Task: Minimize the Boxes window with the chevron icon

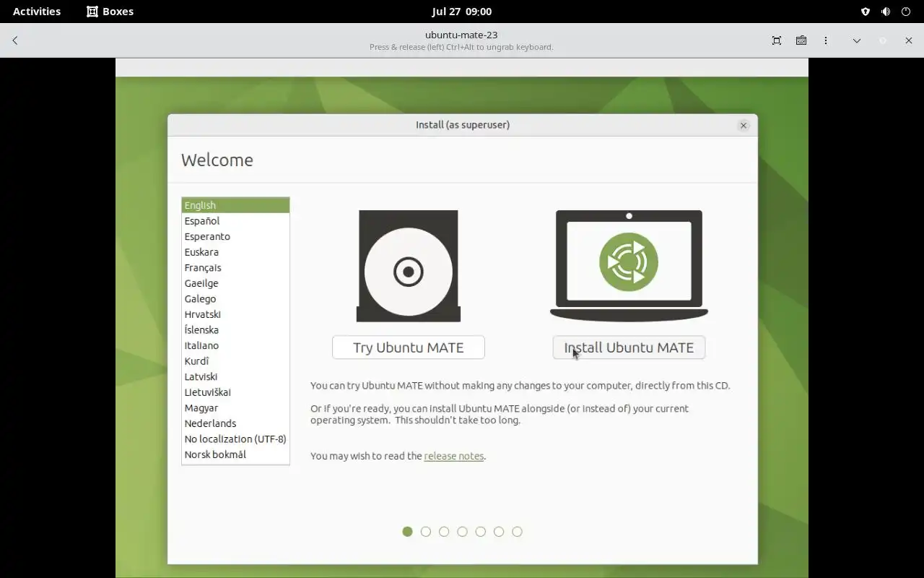Action: tap(857, 40)
